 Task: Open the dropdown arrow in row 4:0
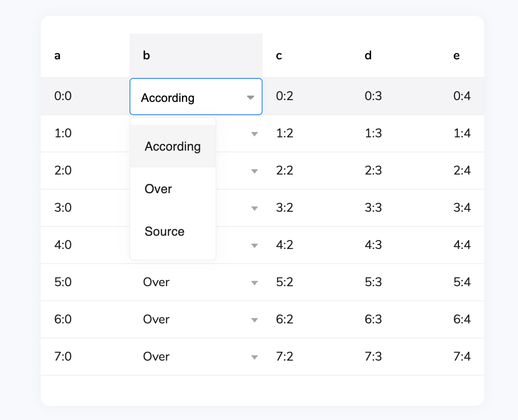click(254, 245)
